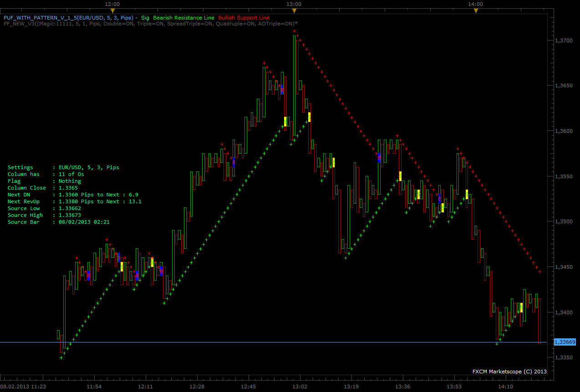Click the 12:00 orange hour marker triangle
Image resolution: width=580 pixels, height=392 pixels.
coord(112,10)
